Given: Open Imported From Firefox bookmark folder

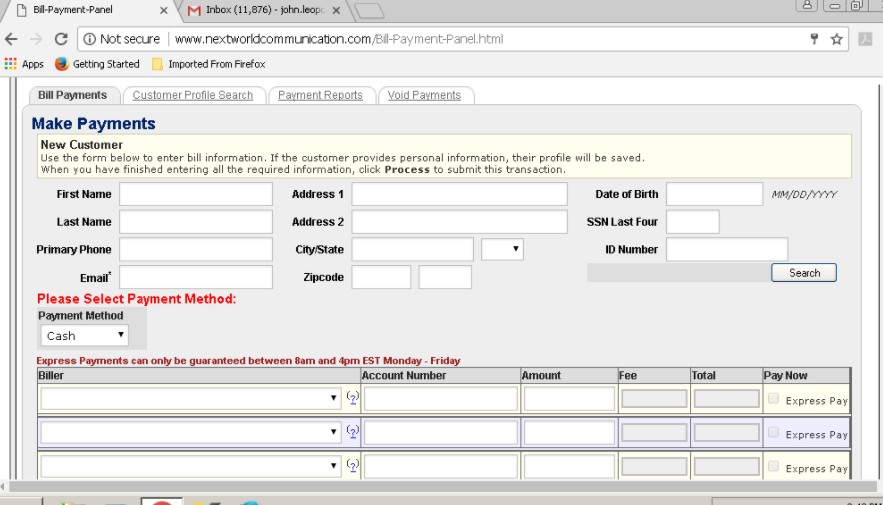Looking at the screenshot, I should tap(209, 64).
